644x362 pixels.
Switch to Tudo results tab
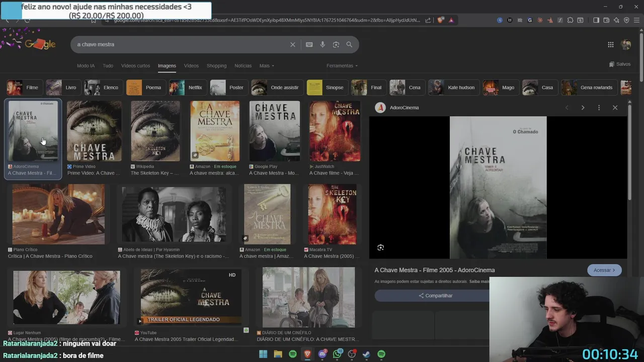coord(108,66)
